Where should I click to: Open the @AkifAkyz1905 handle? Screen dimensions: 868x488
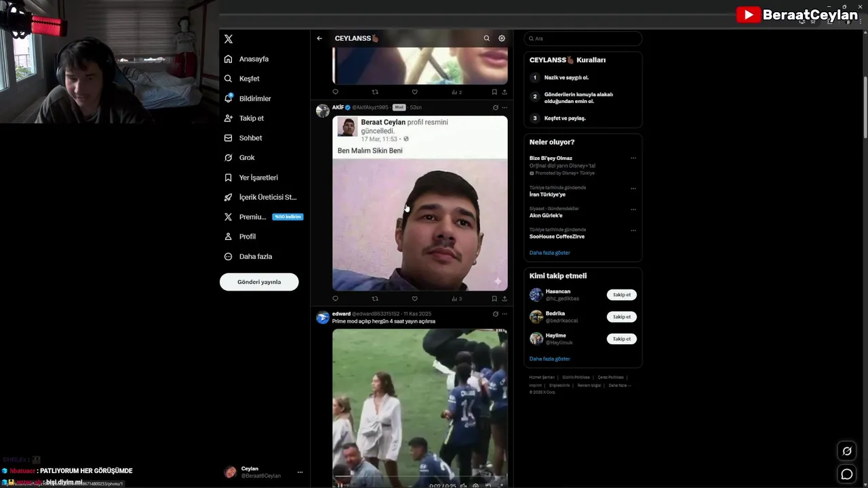tap(370, 108)
